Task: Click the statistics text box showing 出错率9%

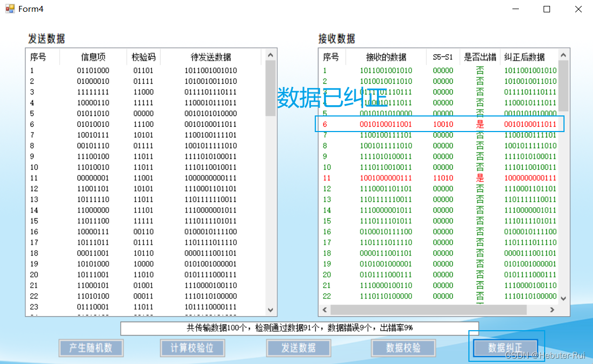Action: pos(300,327)
